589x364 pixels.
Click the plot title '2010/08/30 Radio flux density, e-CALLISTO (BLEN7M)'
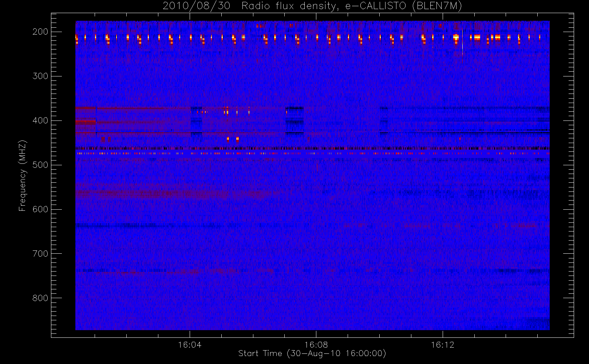[312, 6]
